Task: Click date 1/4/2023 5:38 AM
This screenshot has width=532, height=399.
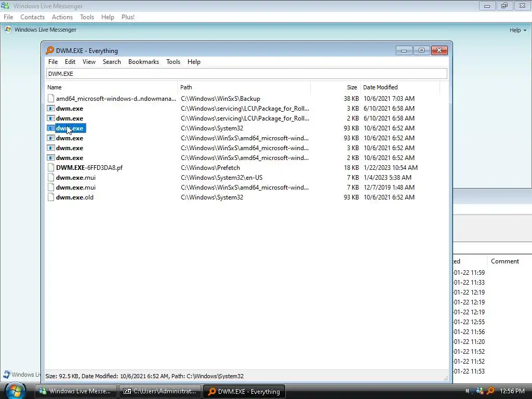Action: [x=388, y=178]
